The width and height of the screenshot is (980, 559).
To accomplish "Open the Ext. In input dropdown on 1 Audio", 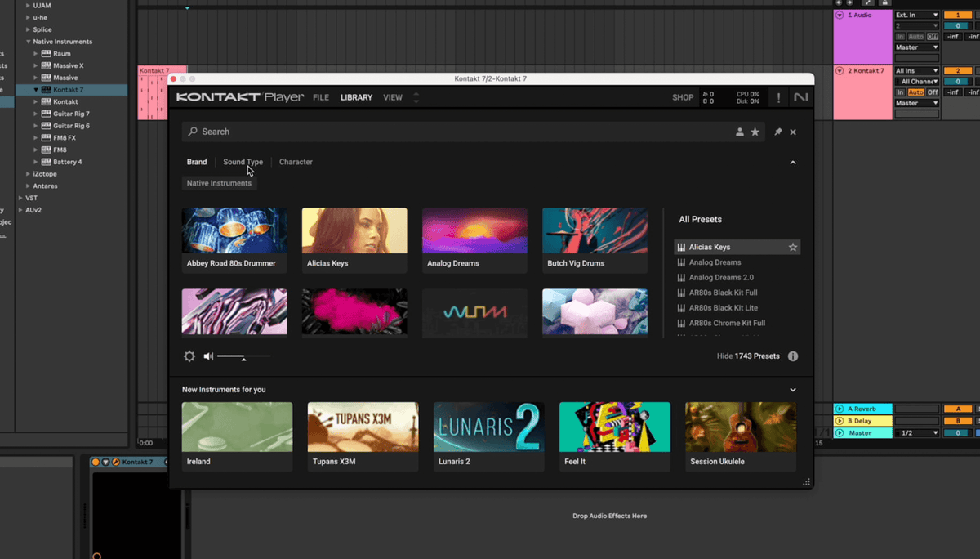I will tap(917, 16).
